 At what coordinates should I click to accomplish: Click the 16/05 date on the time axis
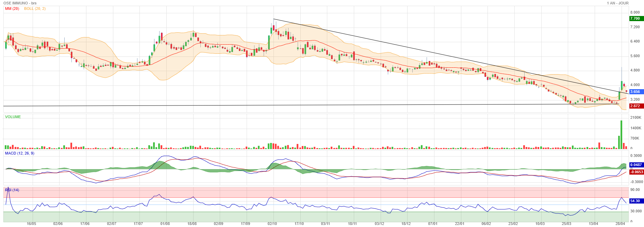[x=31, y=224]
